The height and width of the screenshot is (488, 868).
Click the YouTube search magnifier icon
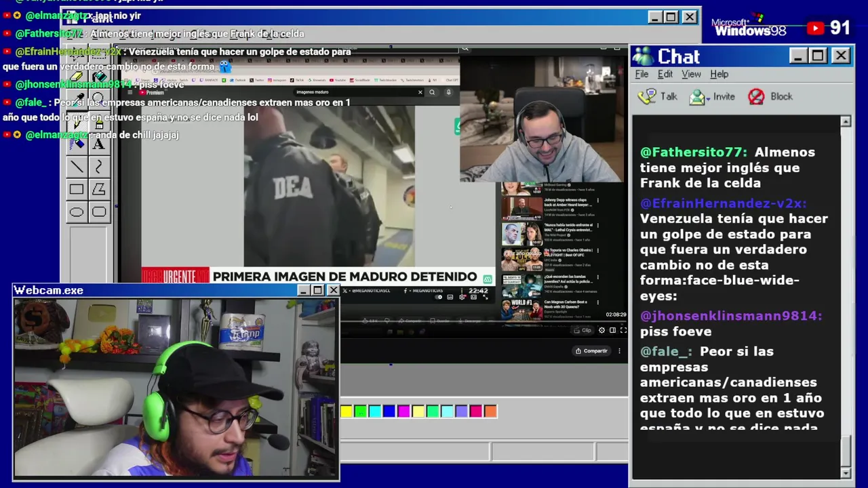432,92
